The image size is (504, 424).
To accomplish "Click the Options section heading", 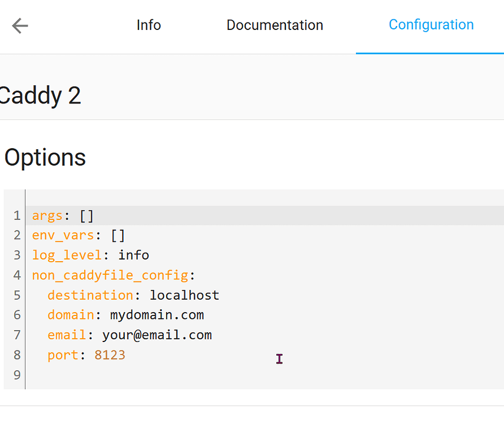I will pyautogui.click(x=45, y=157).
